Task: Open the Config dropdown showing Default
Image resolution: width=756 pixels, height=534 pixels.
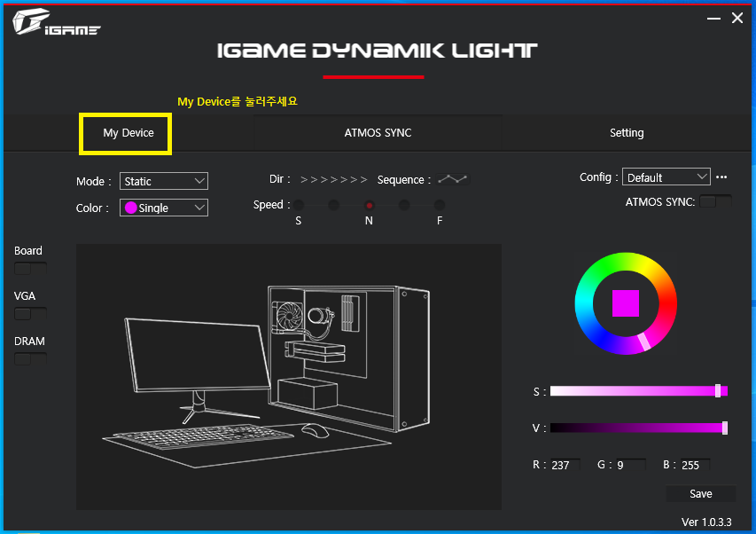Action: 666,177
